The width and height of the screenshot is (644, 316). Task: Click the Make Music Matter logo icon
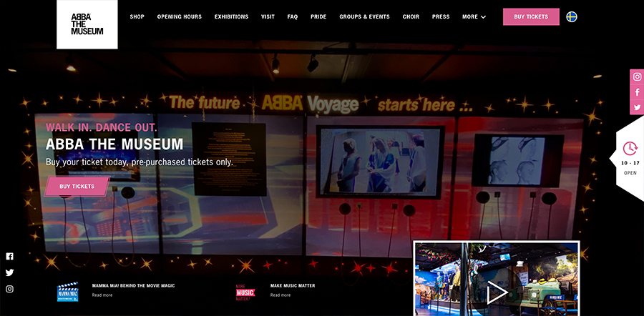click(245, 292)
